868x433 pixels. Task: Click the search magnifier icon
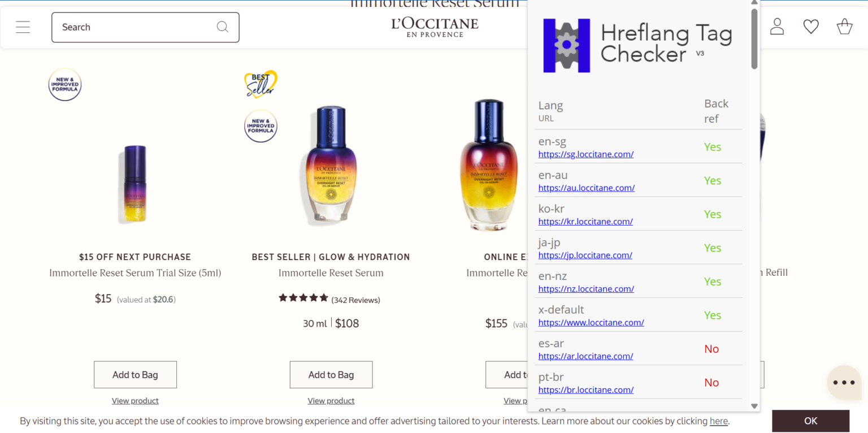[x=223, y=27]
